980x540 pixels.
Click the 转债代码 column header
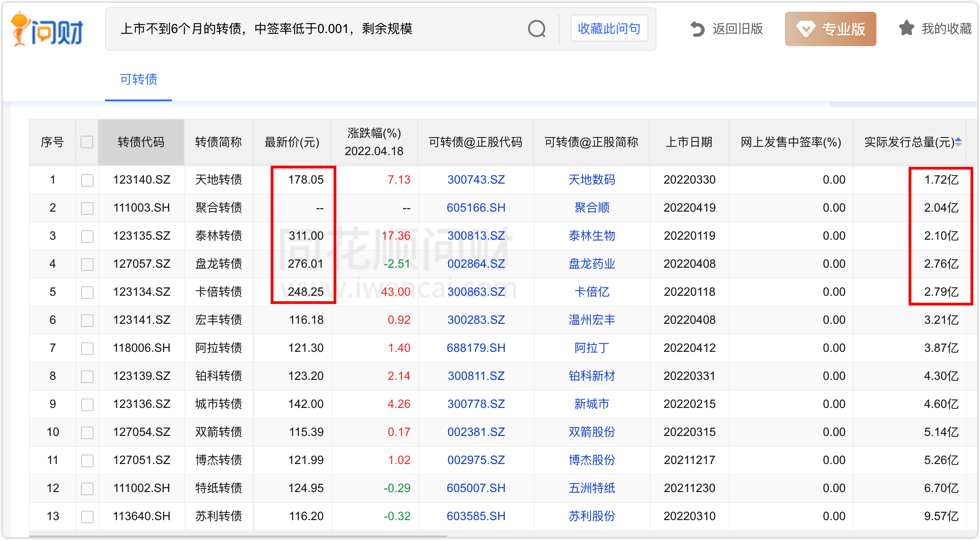point(141,142)
